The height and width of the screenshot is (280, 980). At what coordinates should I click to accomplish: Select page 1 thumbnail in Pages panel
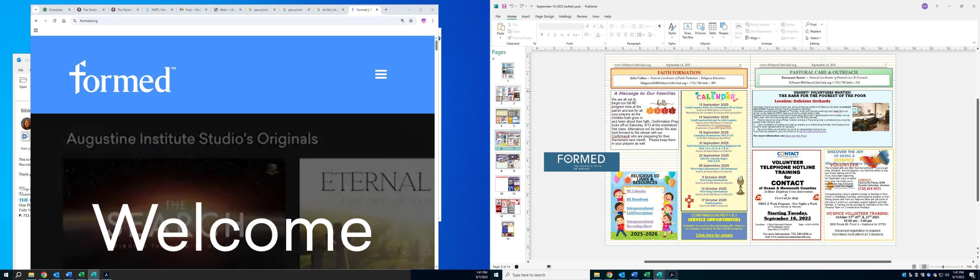pos(507,71)
